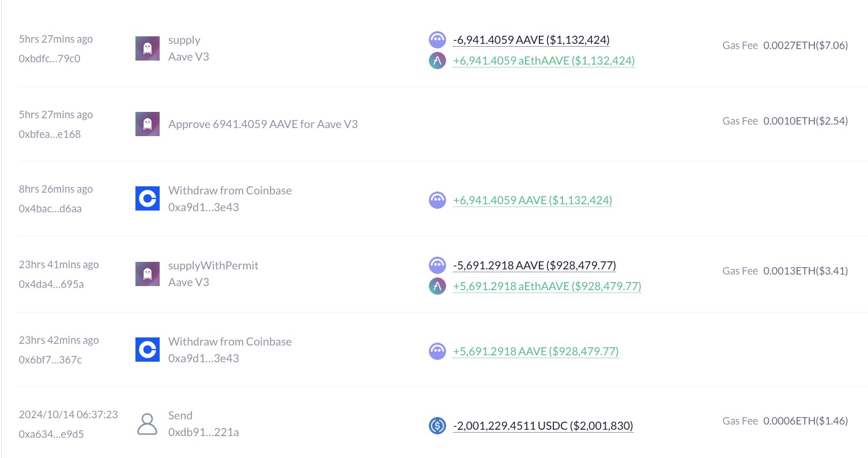This screenshot has width=868, height=458.
Task: Click the USDC coin icon
Action: [437, 426]
